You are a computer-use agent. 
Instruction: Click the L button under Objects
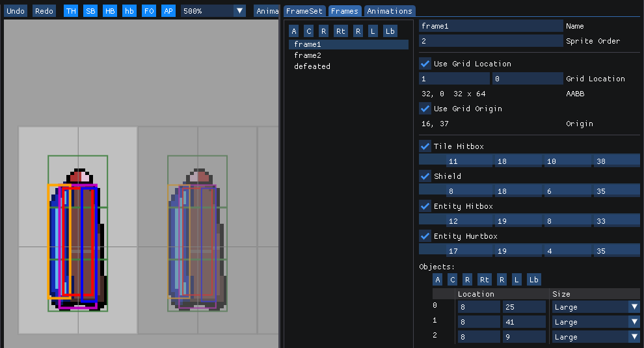pyautogui.click(x=517, y=280)
